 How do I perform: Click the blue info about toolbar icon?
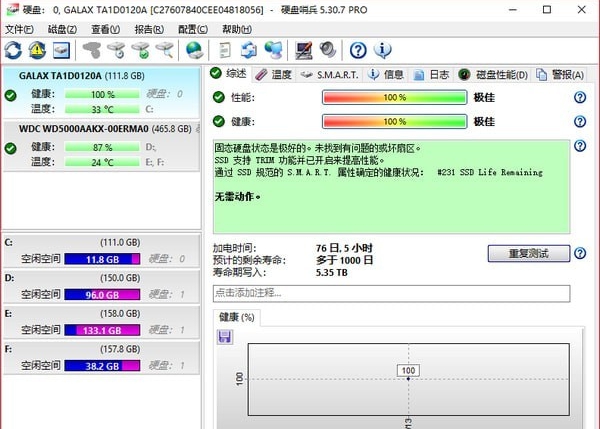click(x=382, y=50)
